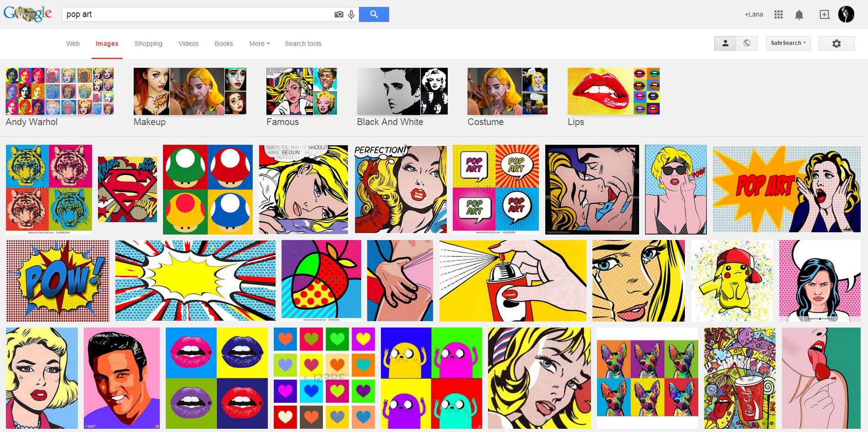This screenshot has height=432, width=868.
Task: Open the 'Perfection!' blonde woman image
Action: point(401,190)
